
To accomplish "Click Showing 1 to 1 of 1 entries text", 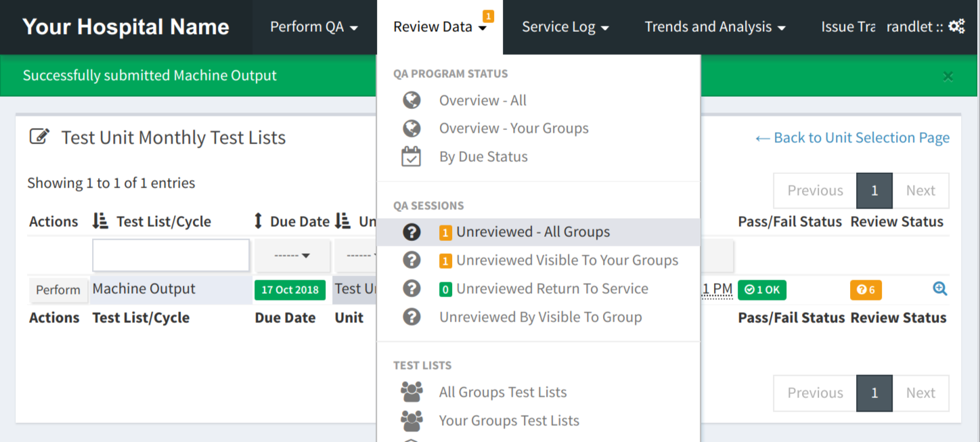I will pos(111,183).
